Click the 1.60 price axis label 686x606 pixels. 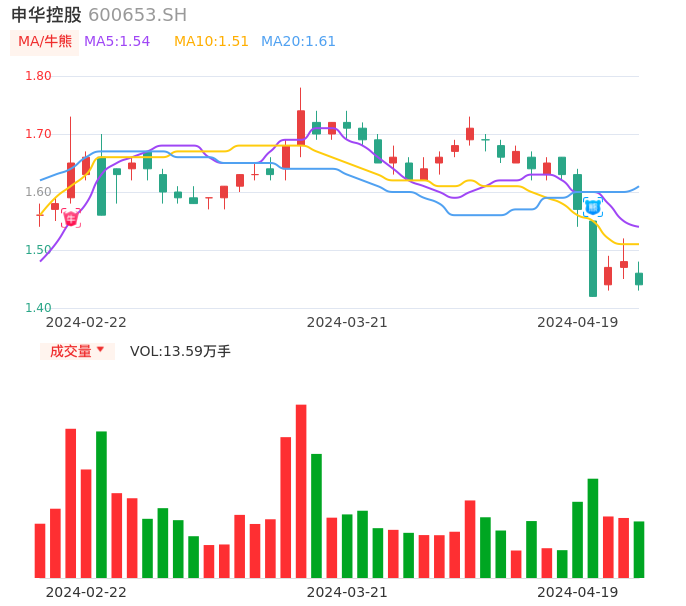pos(38,192)
